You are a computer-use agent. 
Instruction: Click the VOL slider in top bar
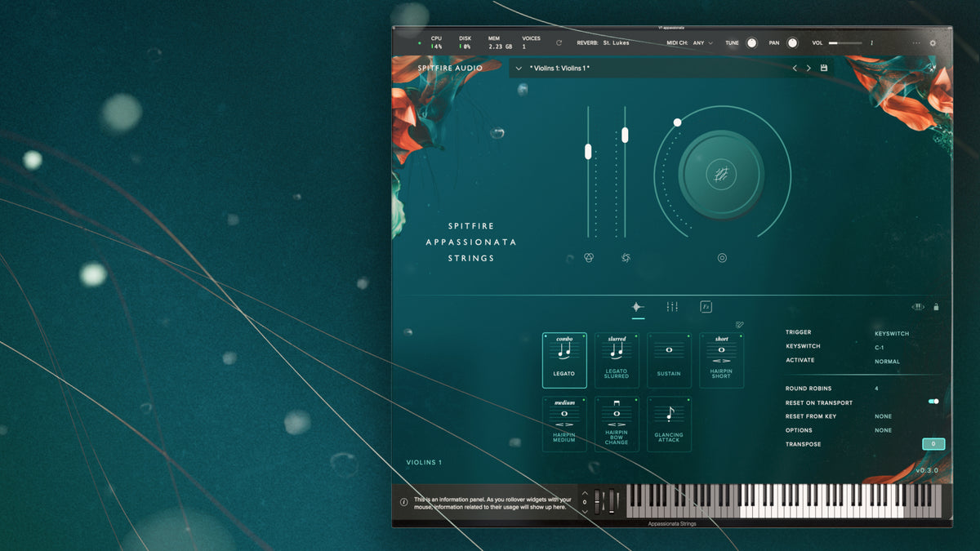[844, 43]
